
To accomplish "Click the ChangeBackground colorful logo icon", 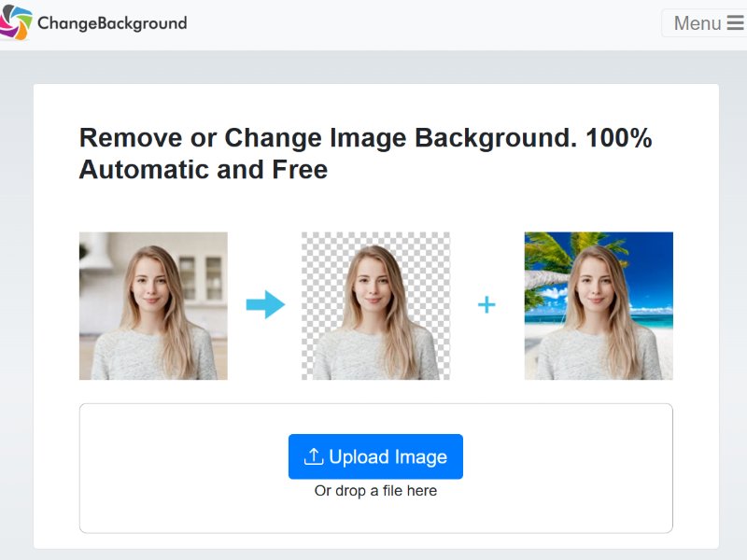I will 16,22.
